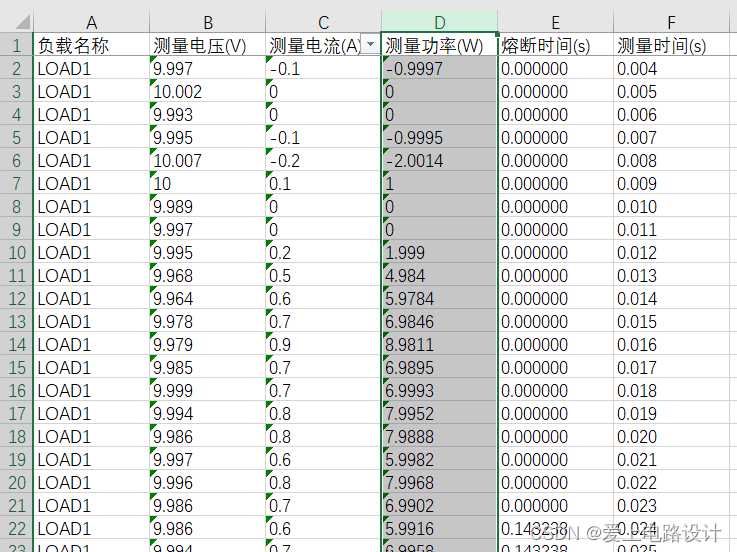Select power cell 5.9982
The height and width of the screenshot is (552, 737).
coord(439,459)
